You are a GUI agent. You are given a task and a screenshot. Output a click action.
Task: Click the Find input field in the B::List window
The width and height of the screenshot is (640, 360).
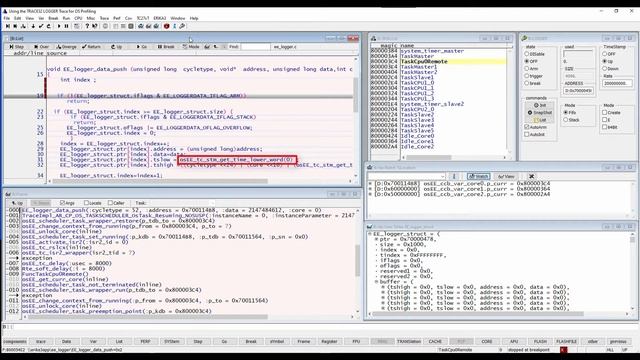point(256,47)
